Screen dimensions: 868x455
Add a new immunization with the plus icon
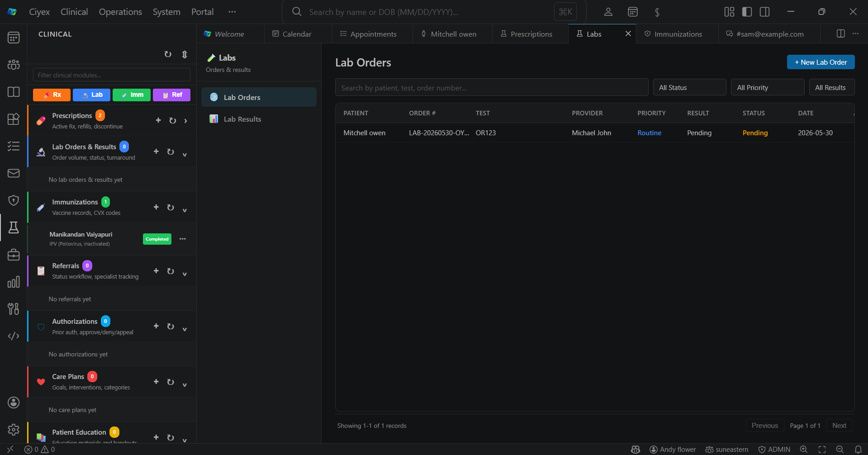click(156, 207)
